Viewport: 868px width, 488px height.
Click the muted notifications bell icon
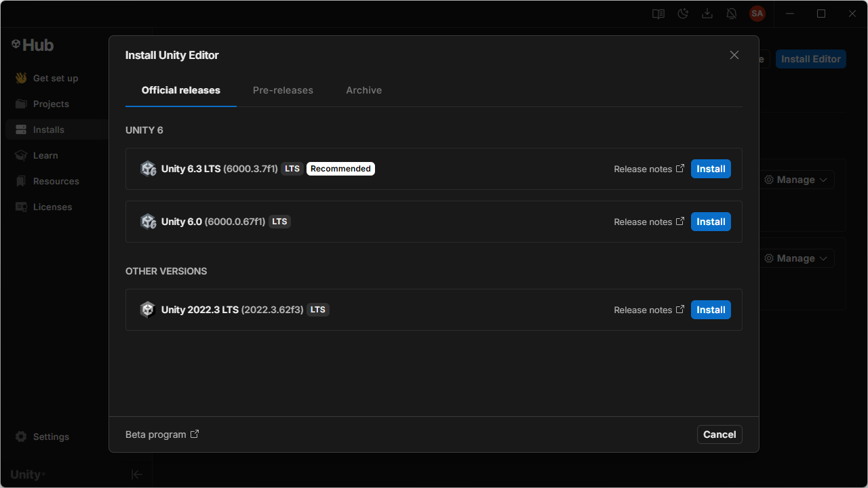732,14
